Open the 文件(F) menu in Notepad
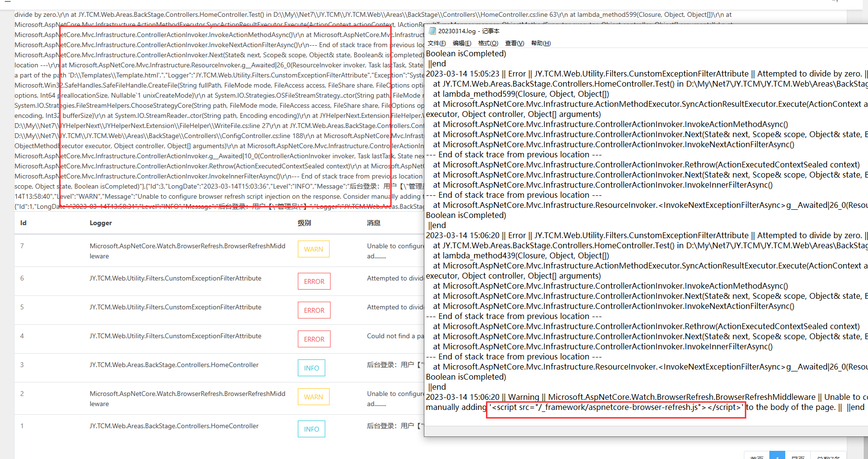Screen dimensions: 868x459 (436, 43)
